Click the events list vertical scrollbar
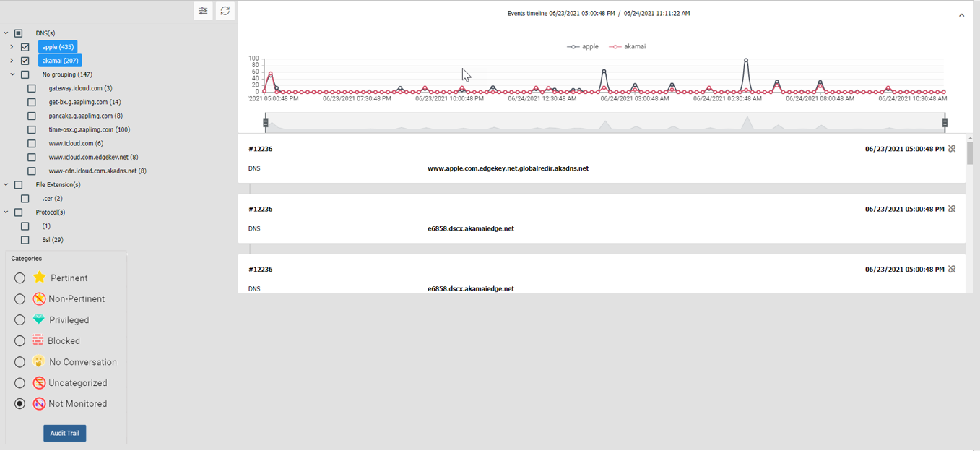980x451 pixels. [x=970, y=153]
